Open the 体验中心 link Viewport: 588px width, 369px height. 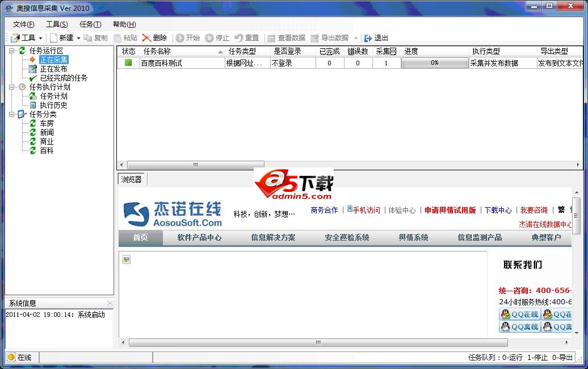pos(402,211)
